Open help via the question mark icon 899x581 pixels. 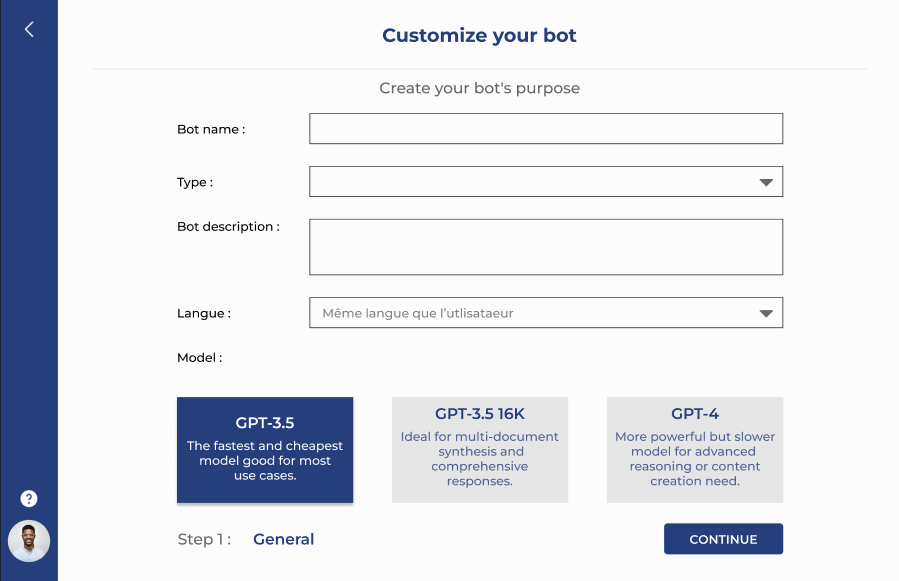coord(29,498)
